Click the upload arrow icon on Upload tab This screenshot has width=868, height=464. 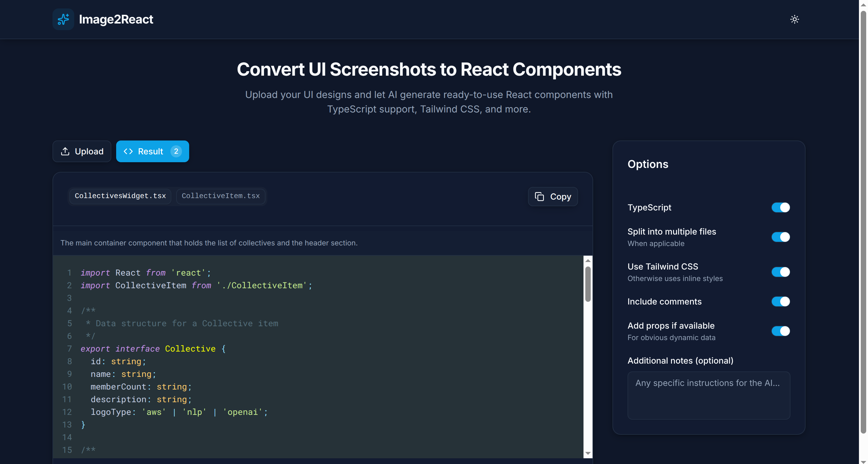pos(65,151)
